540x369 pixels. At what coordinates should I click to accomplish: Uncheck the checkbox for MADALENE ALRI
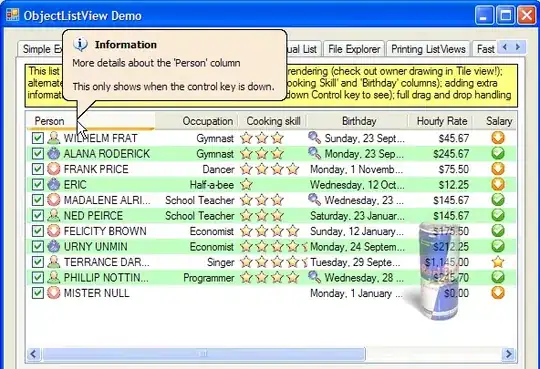(x=38, y=200)
